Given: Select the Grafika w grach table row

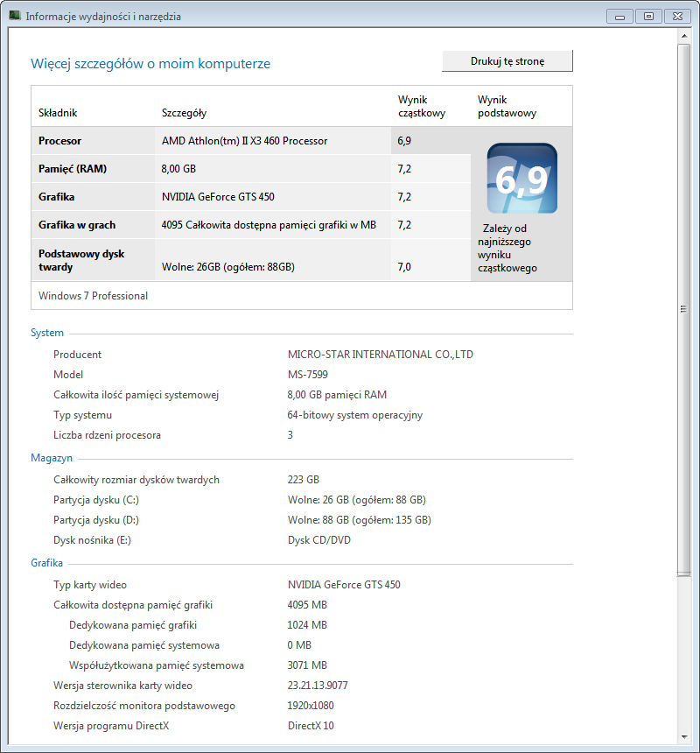Looking at the screenshot, I should click(210, 225).
